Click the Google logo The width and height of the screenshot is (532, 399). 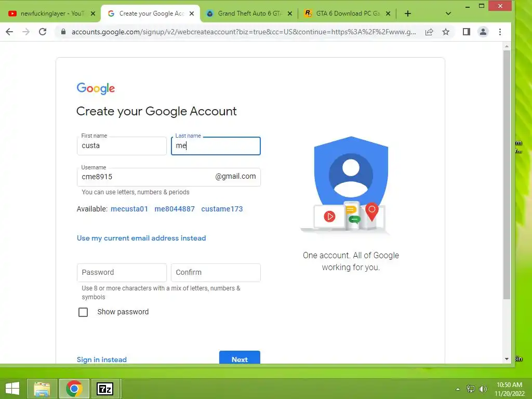click(x=96, y=88)
